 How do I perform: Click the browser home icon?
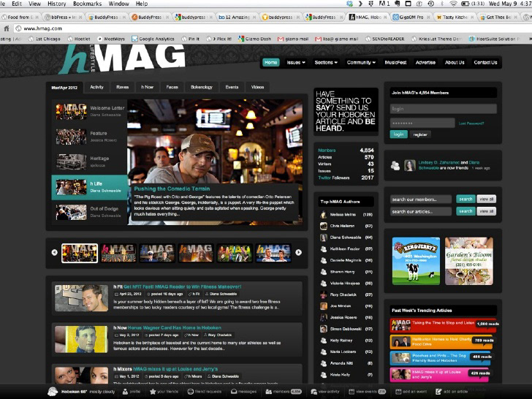tap(7, 28)
